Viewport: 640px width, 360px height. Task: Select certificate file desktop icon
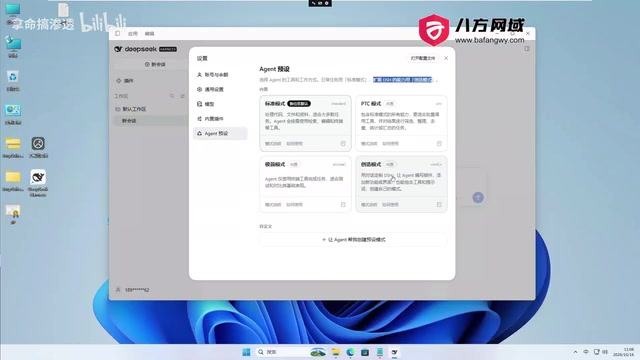[13, 215]
